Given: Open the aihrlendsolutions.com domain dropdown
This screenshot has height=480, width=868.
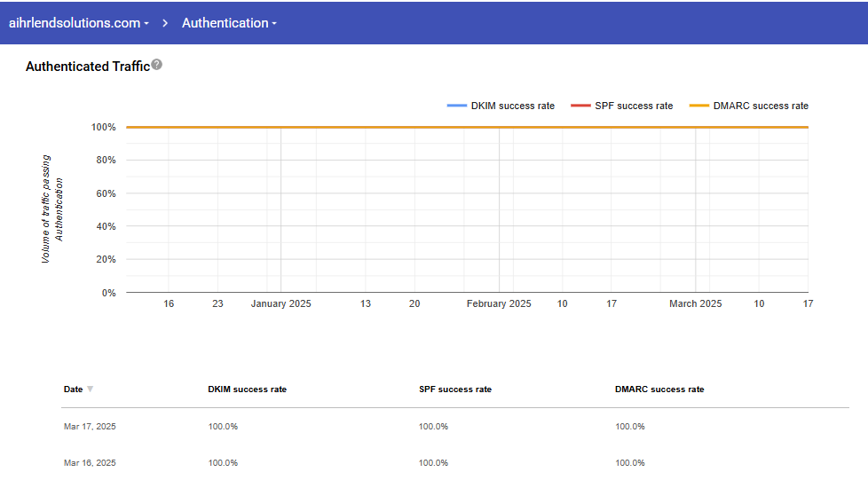Looking at the screenshot, I should [x=78, y=23].
